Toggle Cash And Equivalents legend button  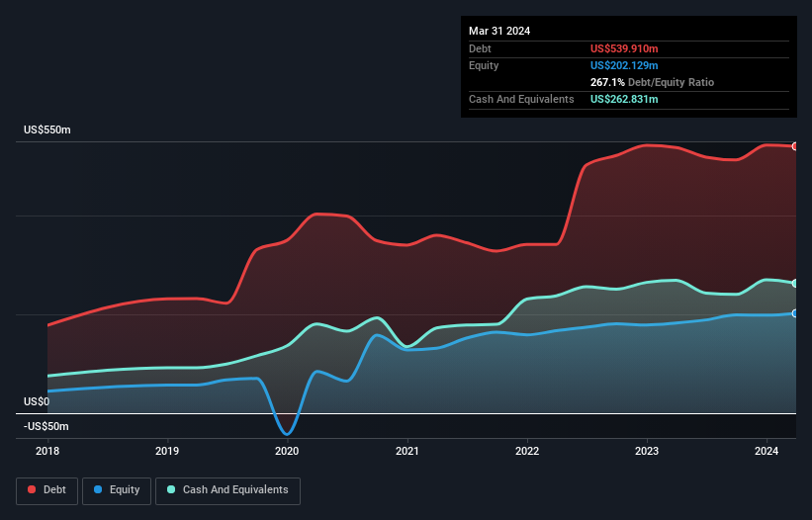[x=227, y=490]
